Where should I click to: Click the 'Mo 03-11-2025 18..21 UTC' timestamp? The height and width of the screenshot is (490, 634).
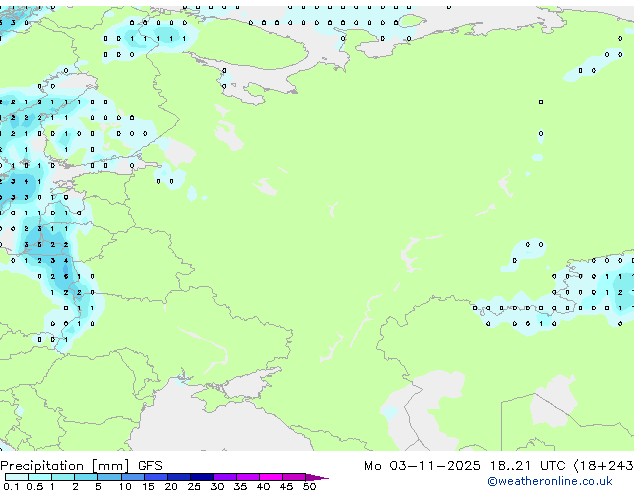[465, 466]
